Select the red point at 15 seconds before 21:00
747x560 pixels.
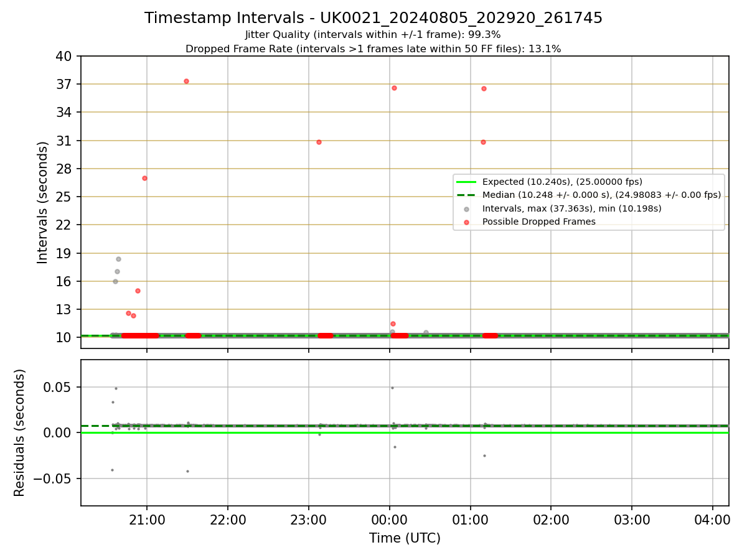138,291
